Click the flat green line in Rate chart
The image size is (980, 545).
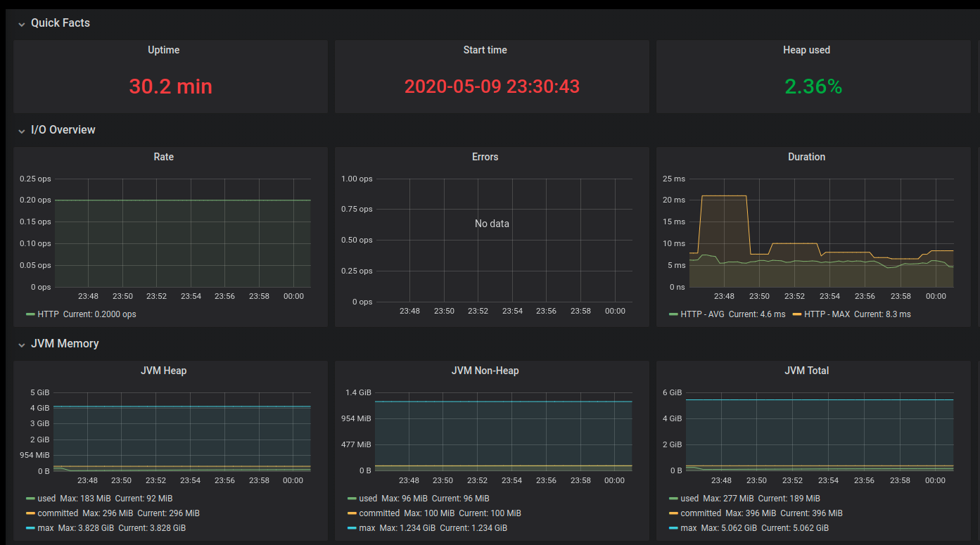click(182, 200)
